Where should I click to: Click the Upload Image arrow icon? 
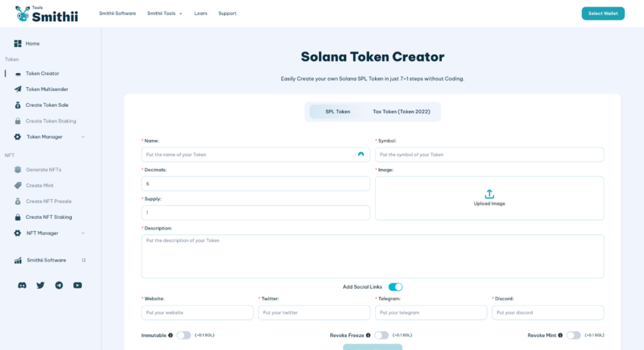tap(489, 194)
